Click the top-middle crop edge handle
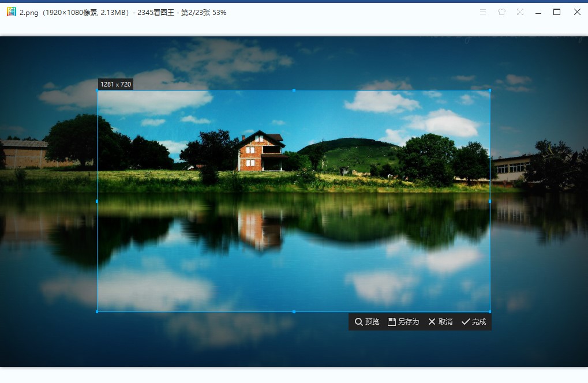Screen dimensions: 588x383 click(x=294, y=91)
